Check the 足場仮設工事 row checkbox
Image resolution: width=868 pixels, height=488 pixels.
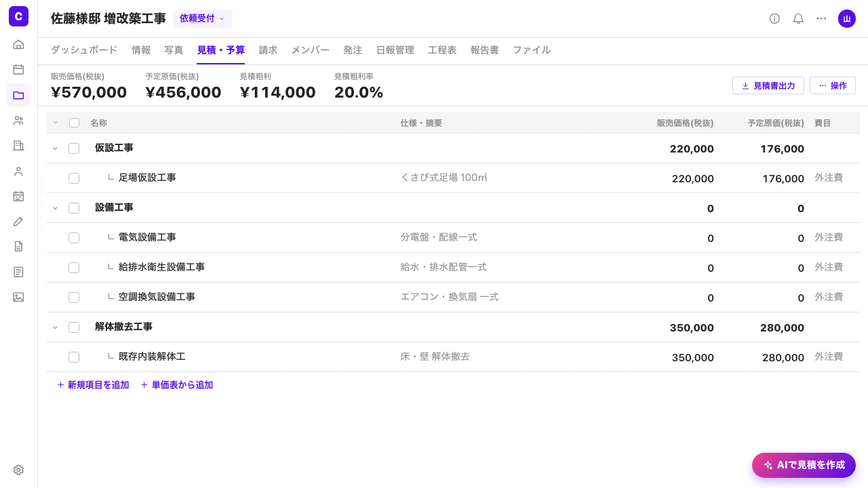click(x=74, y=178)
